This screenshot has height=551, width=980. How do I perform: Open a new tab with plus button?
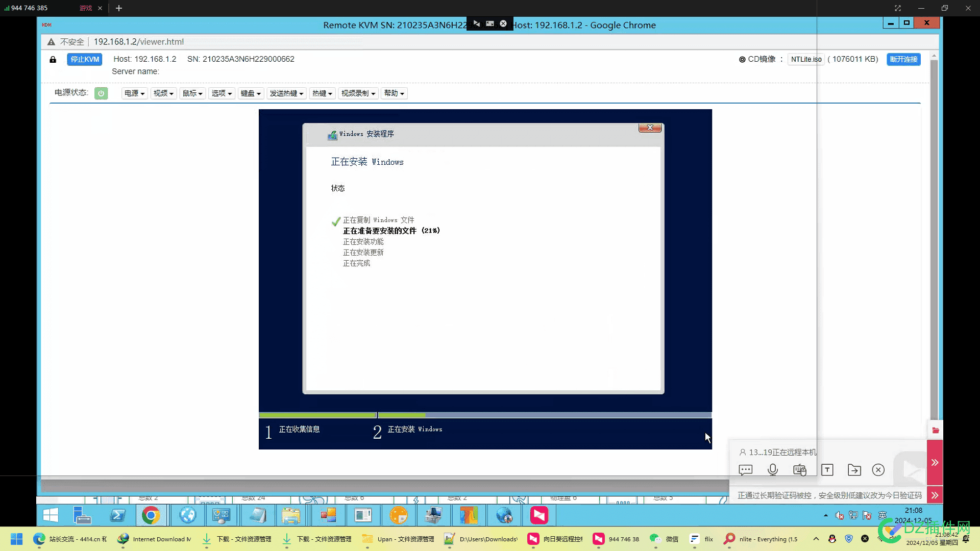(x=119, y=8)
